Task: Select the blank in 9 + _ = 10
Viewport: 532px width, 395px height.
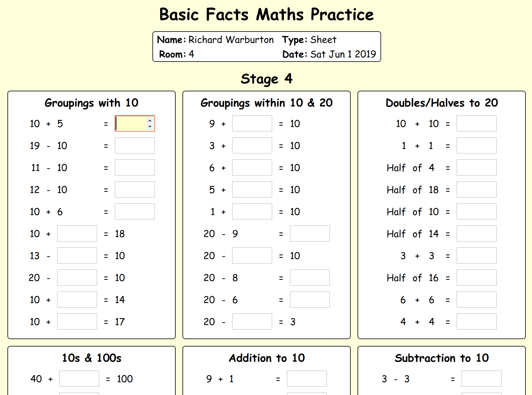Action: pyautogui.click(x=252, y=123)
